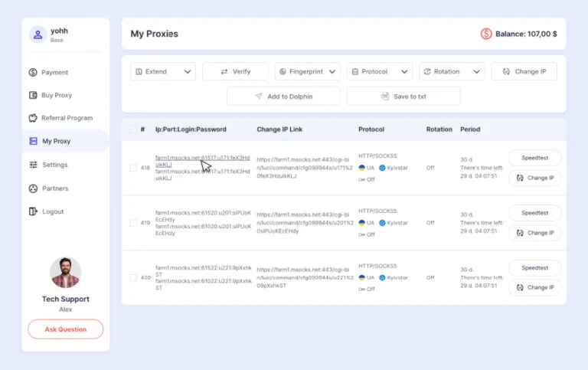Toggle the Off switch in row 418 protocol

point(367,179)
